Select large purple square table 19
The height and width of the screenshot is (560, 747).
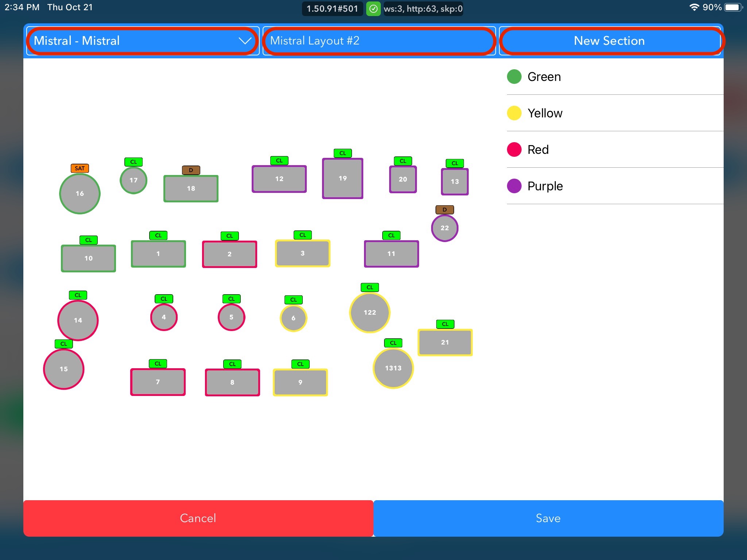(342, 178)
